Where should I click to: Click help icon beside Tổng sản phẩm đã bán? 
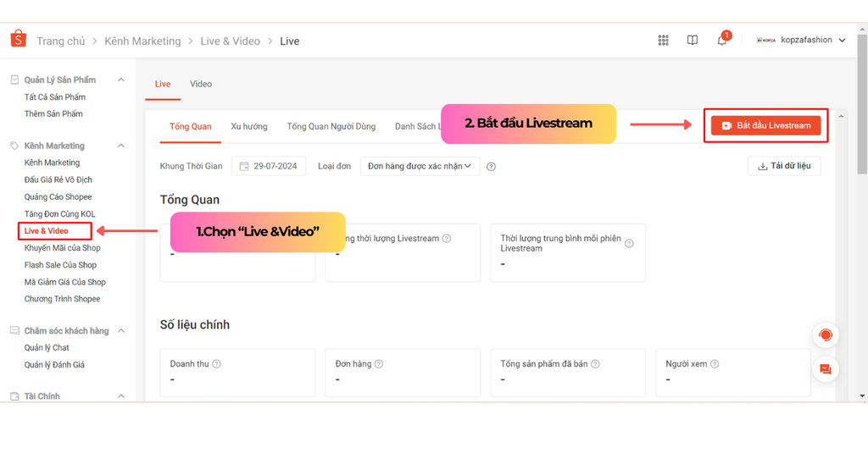[x=595, y=364]
